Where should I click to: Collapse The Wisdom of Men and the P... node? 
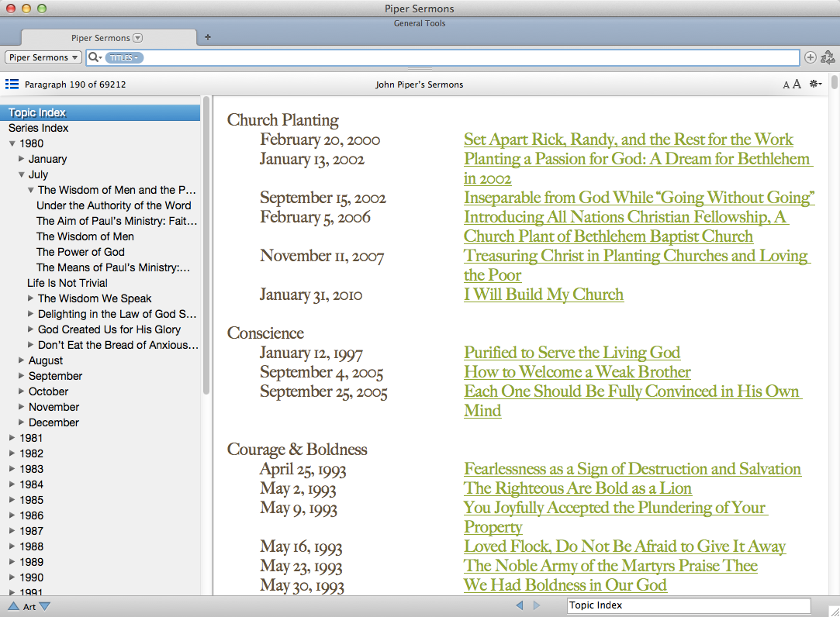30,190
